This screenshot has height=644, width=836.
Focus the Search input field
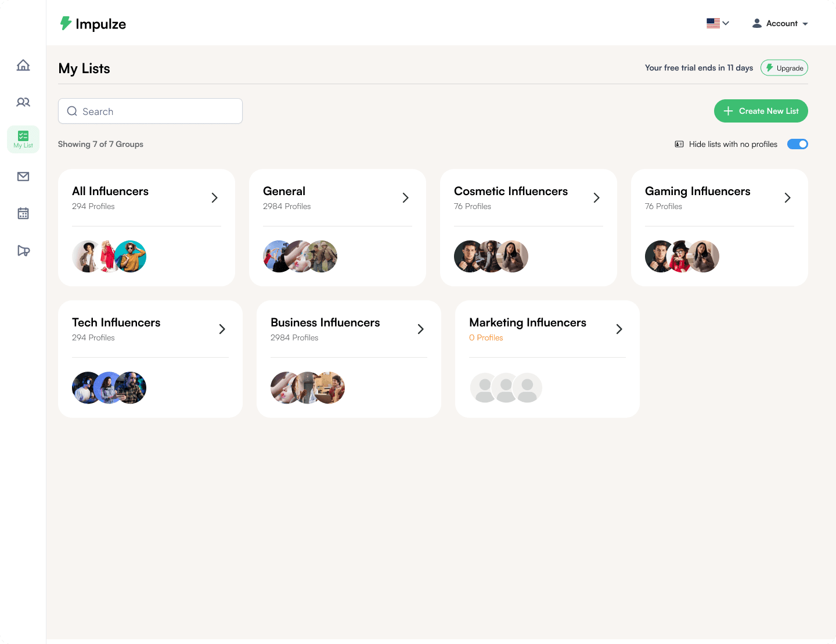pyautogui.click(x=150, y=111)
